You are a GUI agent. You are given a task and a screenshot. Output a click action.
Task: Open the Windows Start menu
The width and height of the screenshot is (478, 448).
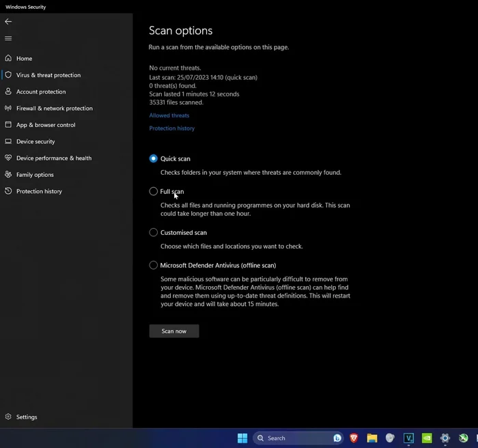(x=242, y=438)
